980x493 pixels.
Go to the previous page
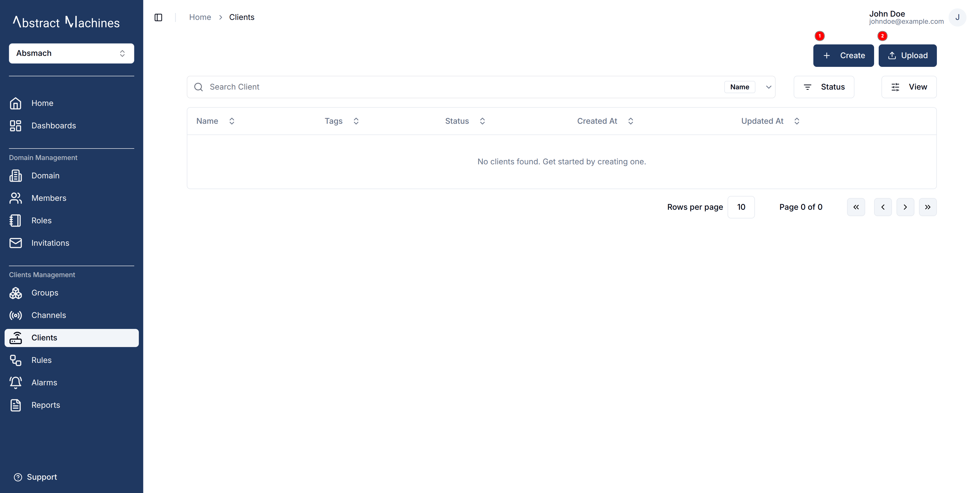click(x=883, y=207)
